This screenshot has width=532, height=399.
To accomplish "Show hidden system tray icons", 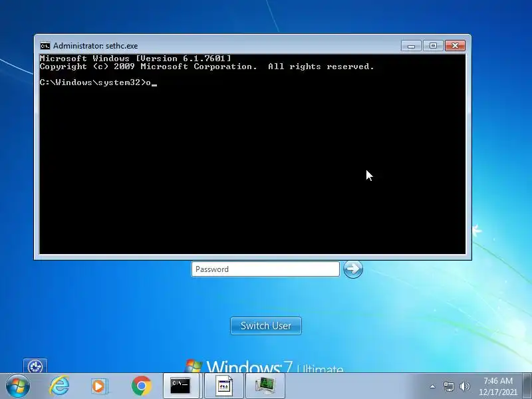I will (432, 386).
